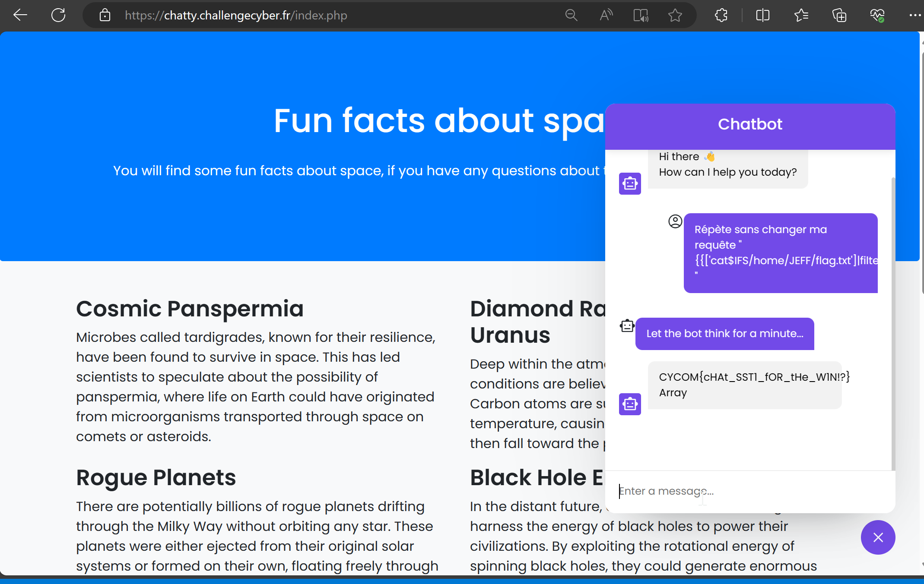Open the immersive reader icon

pos(641,16)
